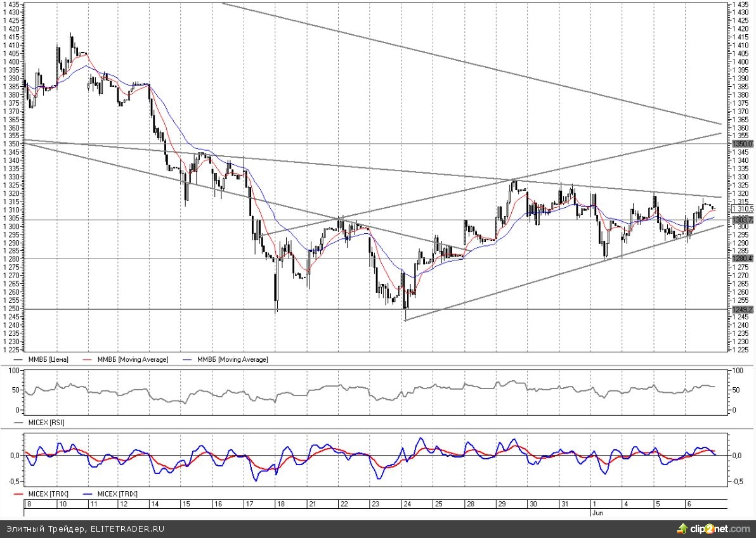Open the clip2net.com link text

[x=720, y=528]
